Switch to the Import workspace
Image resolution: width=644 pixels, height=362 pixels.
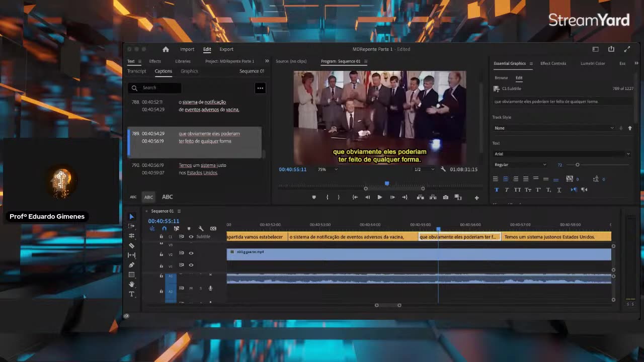click(187, 49)
